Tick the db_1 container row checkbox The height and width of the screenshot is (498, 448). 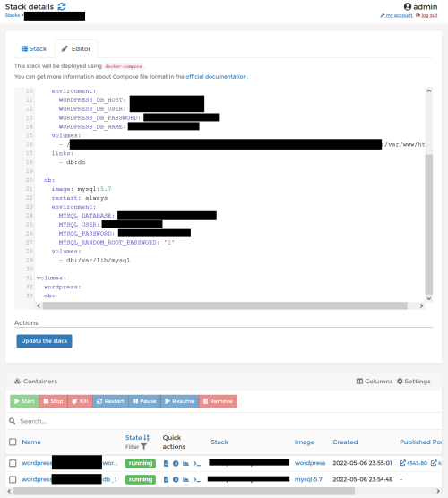point(13,479)
